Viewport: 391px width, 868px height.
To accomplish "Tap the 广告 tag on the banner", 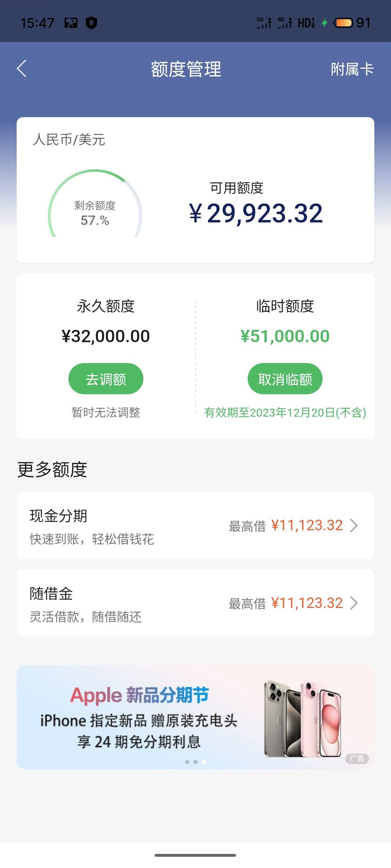I will (357, 758).
